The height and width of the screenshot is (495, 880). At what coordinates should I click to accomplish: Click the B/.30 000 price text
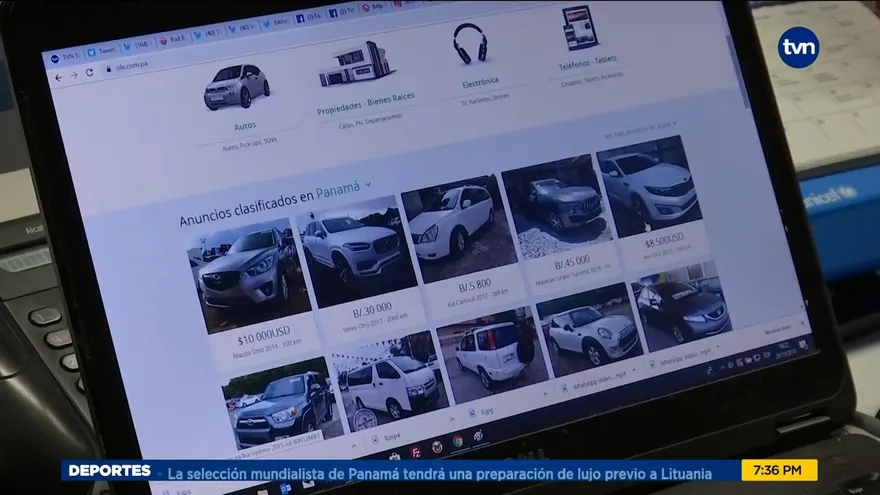coord(372,309)
